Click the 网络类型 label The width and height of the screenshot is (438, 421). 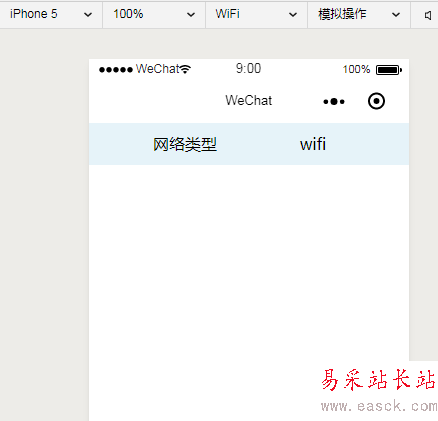[x=185, y=144]
